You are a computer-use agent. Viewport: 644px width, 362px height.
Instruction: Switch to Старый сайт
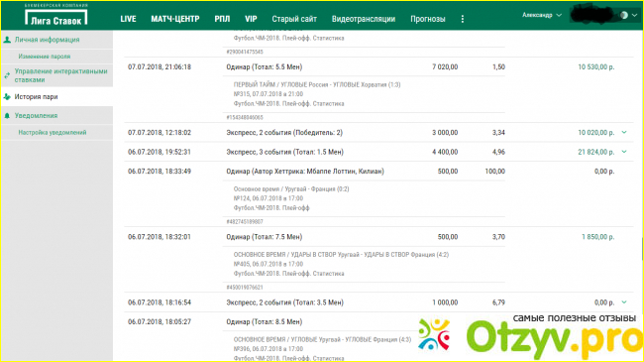coord(294,19)
